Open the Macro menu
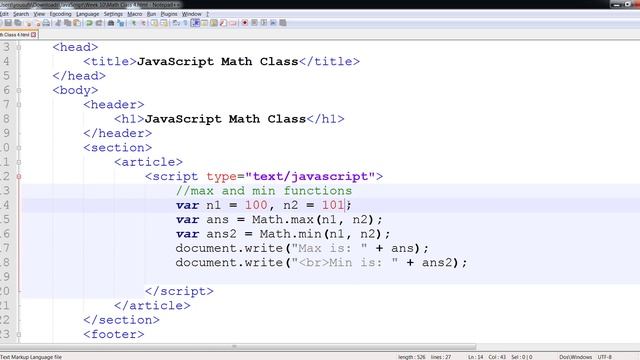640x360 pixels. pos(135,14)
